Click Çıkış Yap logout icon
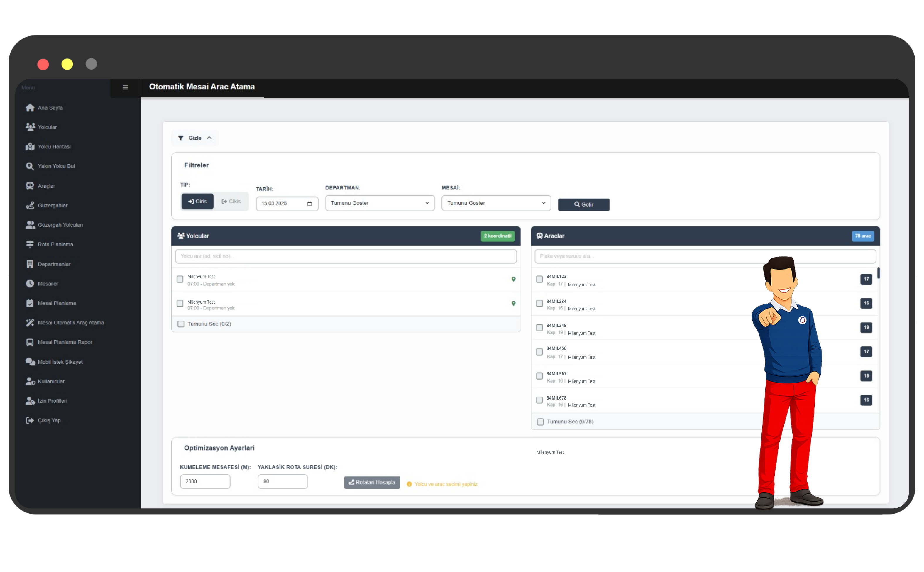The image size is (924, 572). [30, 420]
